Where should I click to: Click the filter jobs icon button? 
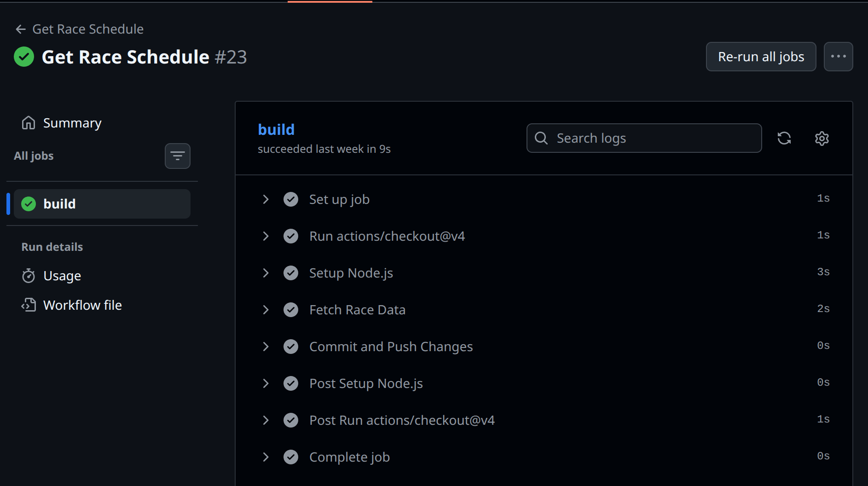[177, 156]
